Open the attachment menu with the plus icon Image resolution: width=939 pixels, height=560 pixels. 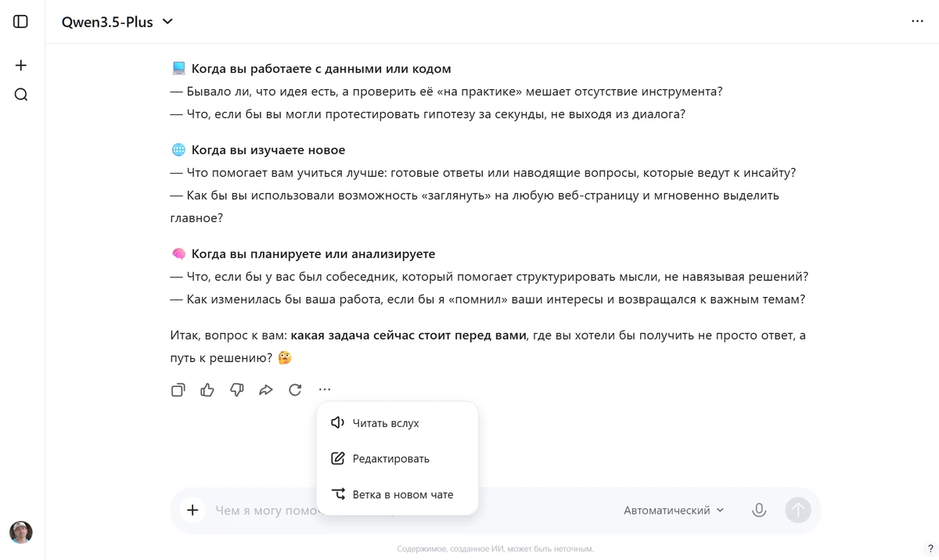[192, 510]
